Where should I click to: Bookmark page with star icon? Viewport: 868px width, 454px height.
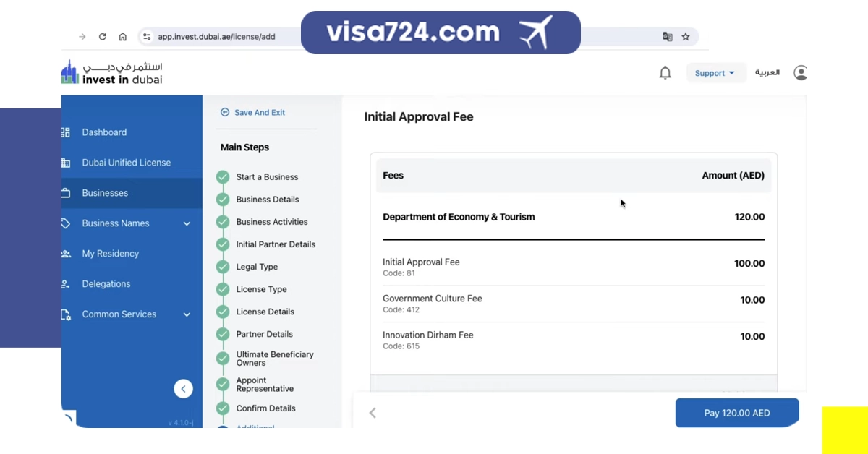click(686, 37)
